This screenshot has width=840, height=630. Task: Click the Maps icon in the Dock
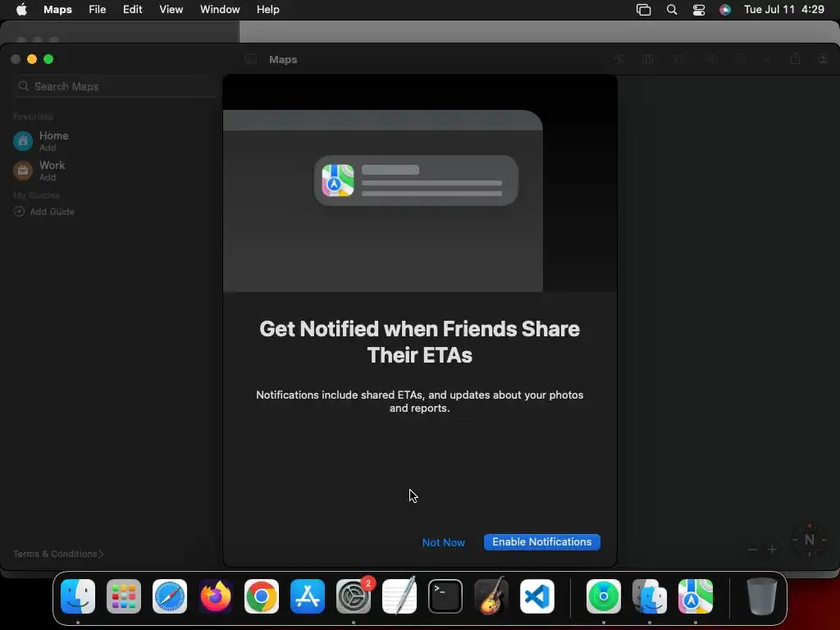696,596
